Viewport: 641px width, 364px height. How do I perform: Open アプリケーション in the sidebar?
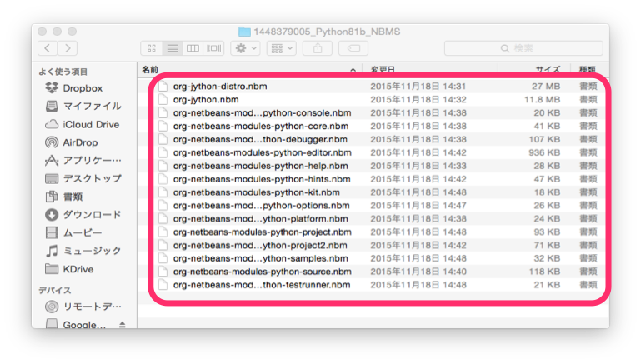pyautogui.click(x=83, y=161)
